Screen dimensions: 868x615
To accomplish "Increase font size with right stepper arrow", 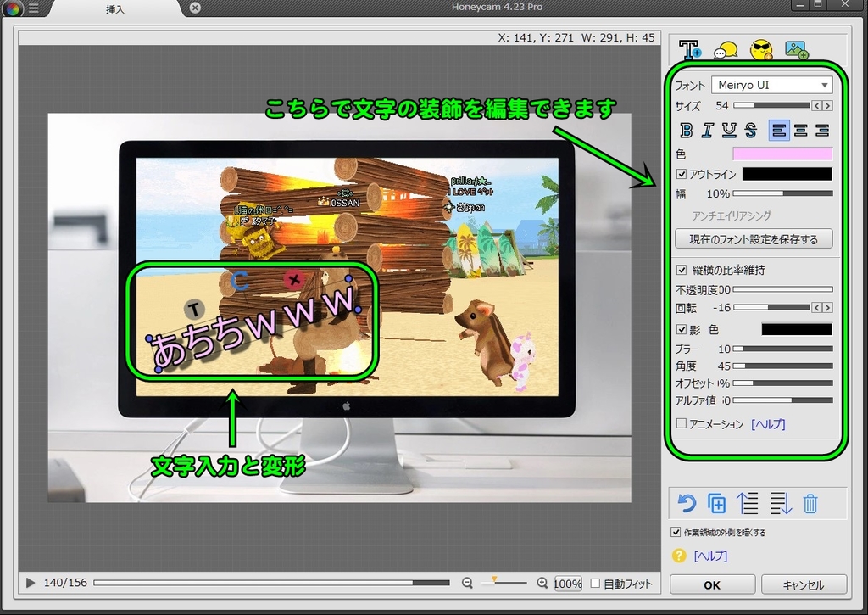I will (827, 105).
